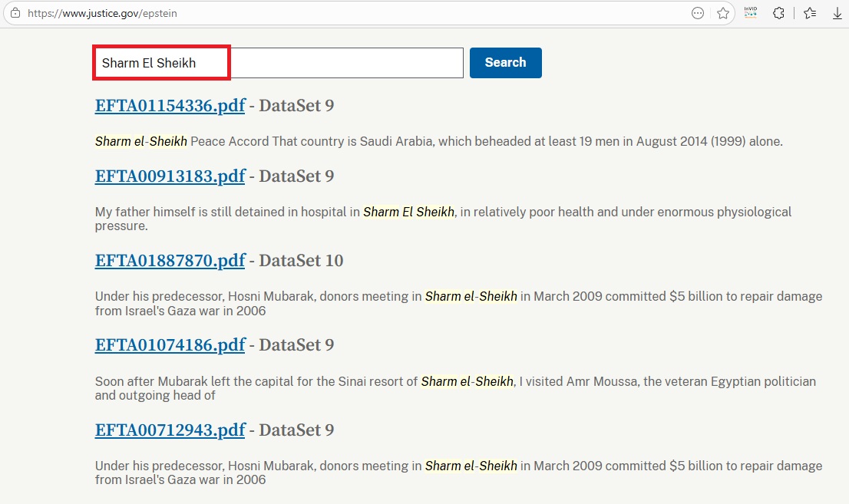Open the EFTA01074186.pdf link
This screenshot has width=849, height=504.
[x=170, y=345]
